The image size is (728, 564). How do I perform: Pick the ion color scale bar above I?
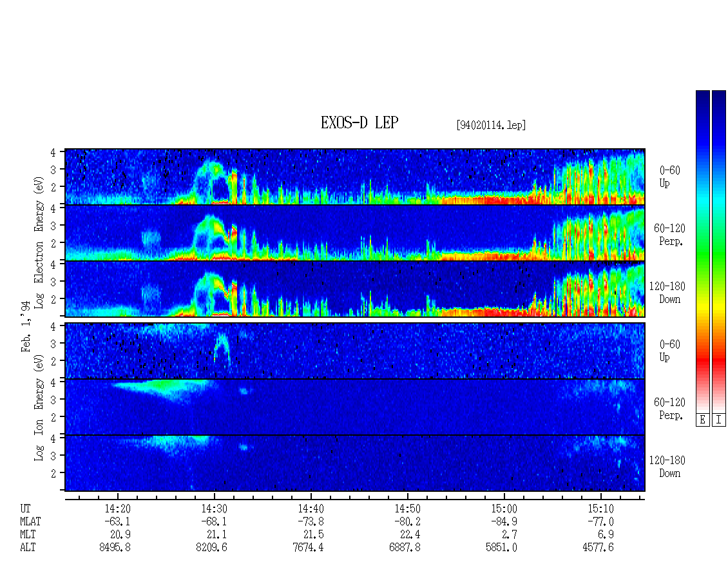pyautogui.click(x=719, y=251)
